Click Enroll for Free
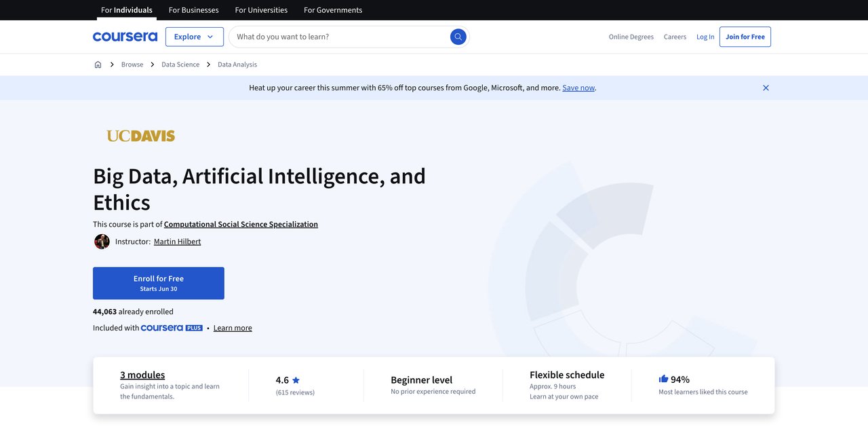Screen dimensions: 868x429 coord(158,281)
